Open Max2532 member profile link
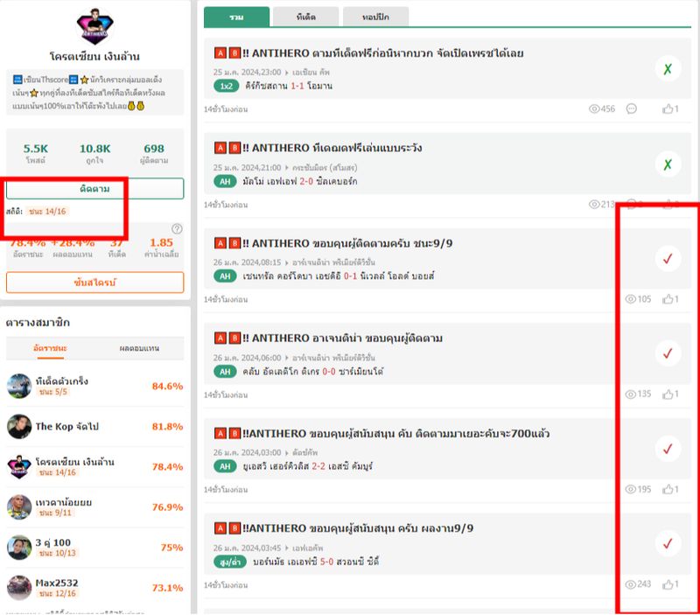700x615 pixels. (58, 582)
